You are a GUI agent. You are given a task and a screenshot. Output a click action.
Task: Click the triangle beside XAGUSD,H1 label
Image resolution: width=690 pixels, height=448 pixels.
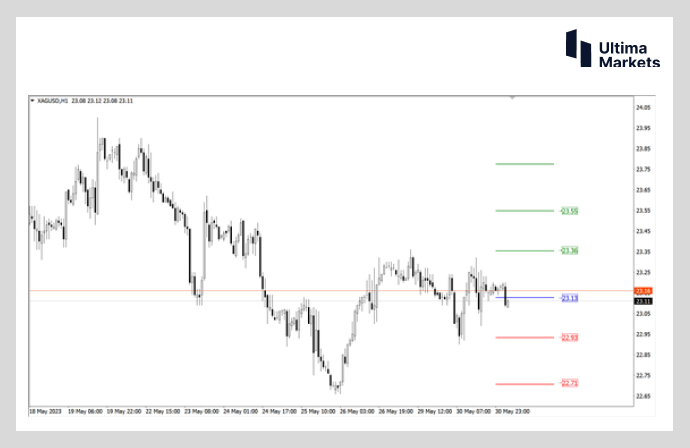[x=32, y=101]
